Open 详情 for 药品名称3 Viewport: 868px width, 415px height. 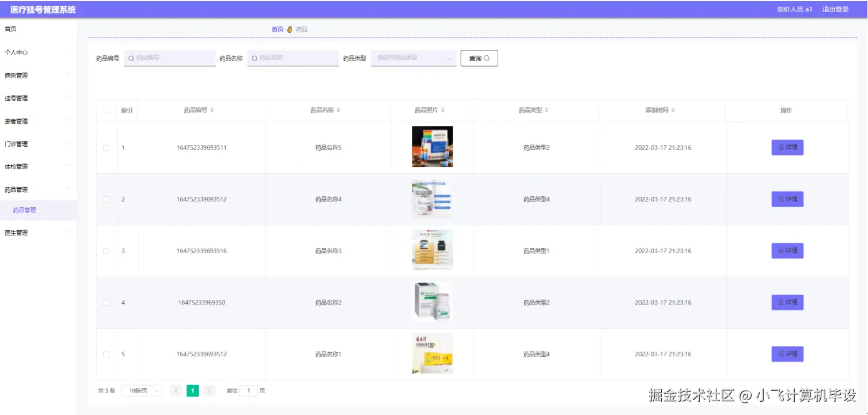point(787,251)
